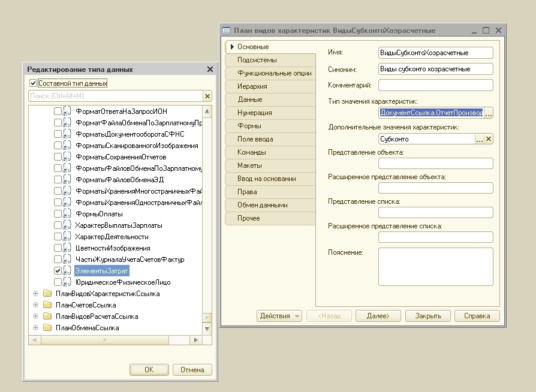Clear the Субконто additional values field
The width and height of the screenshot is (536, 392).
pos(489,138)
